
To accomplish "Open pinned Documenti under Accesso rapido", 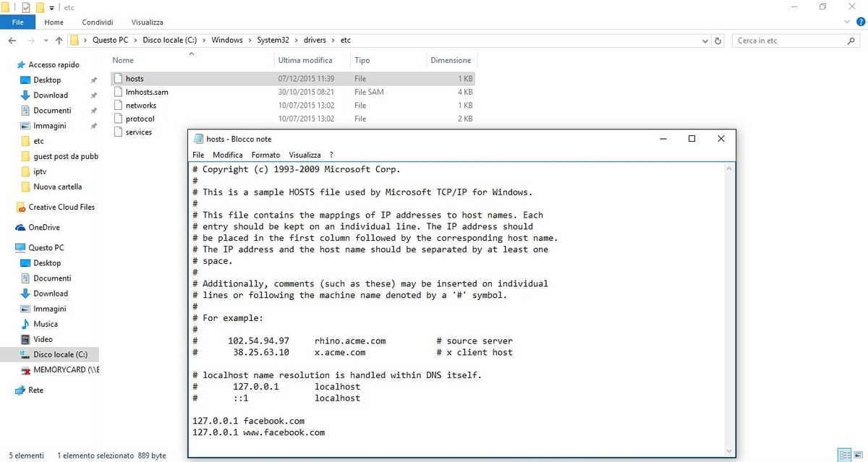I will coord(52,110).
